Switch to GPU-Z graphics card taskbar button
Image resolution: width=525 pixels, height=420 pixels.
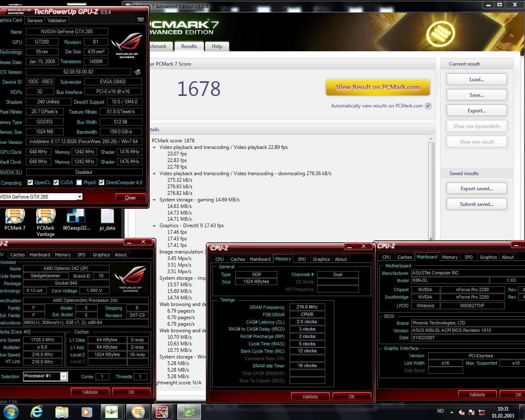point(189,411)
